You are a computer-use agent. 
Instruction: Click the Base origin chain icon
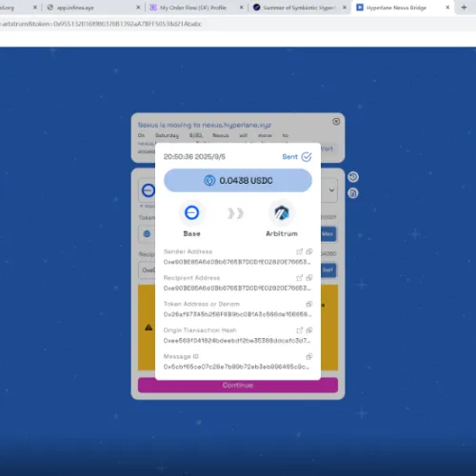[x=191, y=212]
